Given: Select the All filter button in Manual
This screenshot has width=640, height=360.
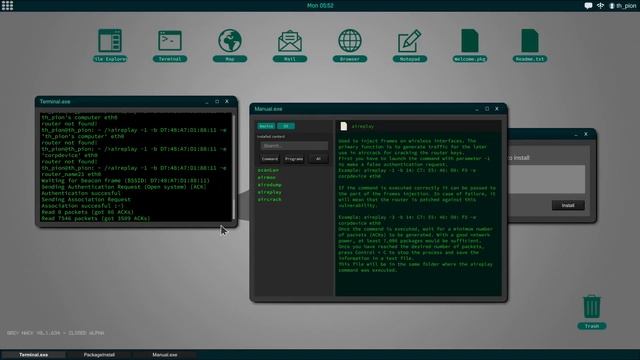Looking at the screenshot, I should [318, 159].
